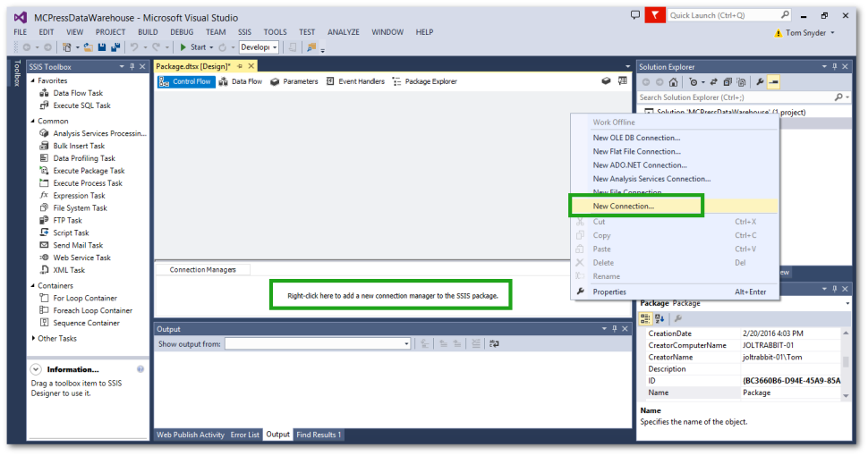Toggle the Preview Selected Items button
The image size is (868, 456).
point(774,82)
